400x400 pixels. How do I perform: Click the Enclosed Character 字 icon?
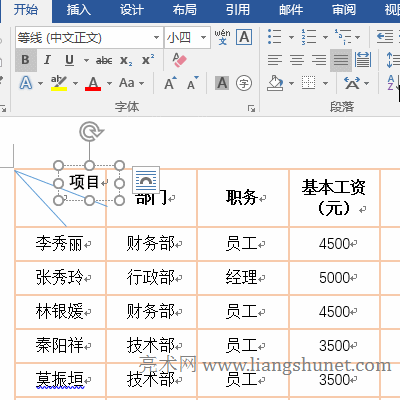tap(244, 83)
